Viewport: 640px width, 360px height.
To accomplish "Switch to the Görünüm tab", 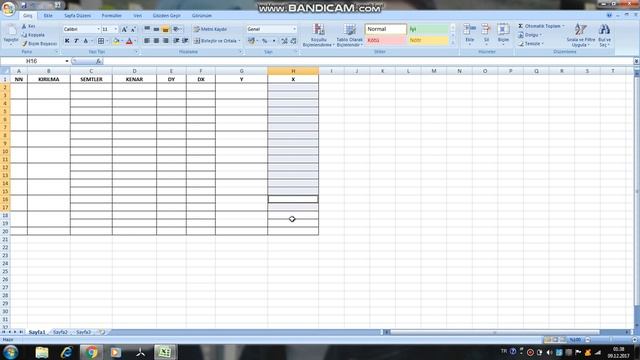I will pyautogui.click(x=202, y=16).
